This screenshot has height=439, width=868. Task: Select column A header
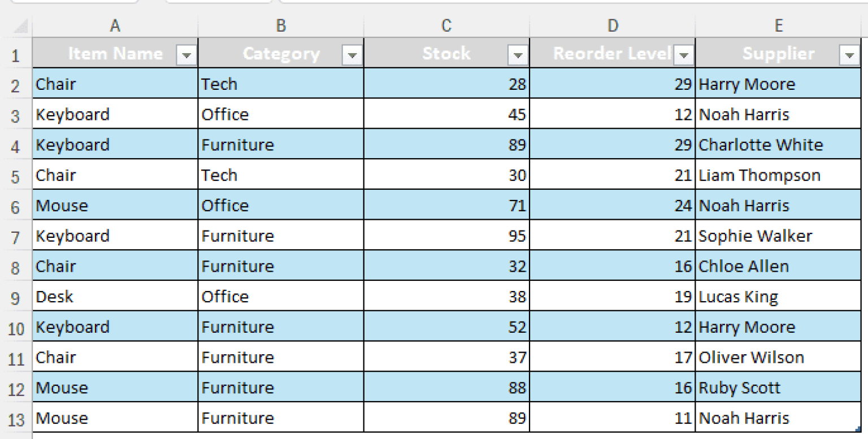(115, 25)
